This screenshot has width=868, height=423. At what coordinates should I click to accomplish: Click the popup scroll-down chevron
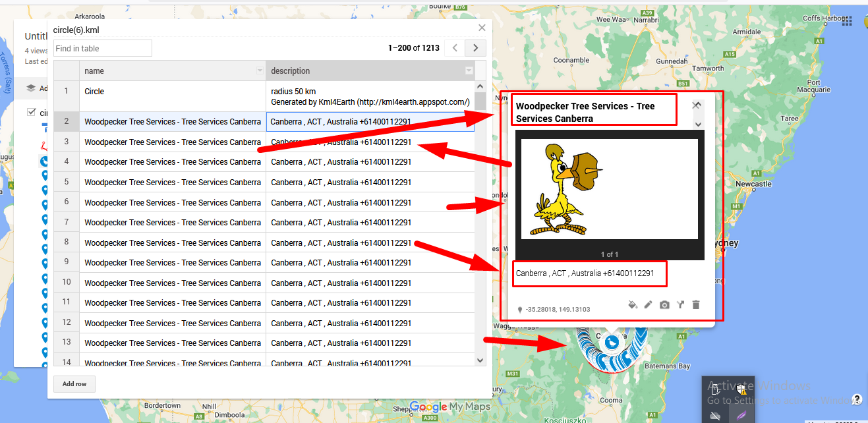point(698,124)
